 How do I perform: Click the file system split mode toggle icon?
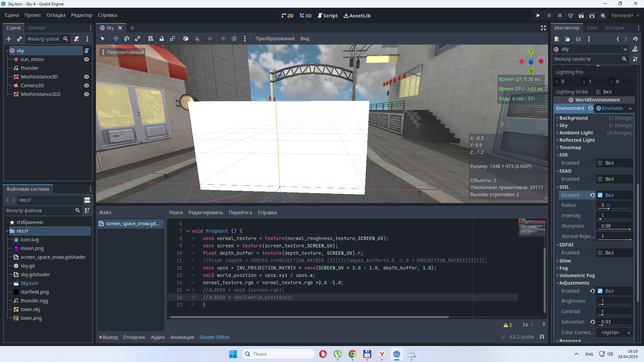coord(87,200)
